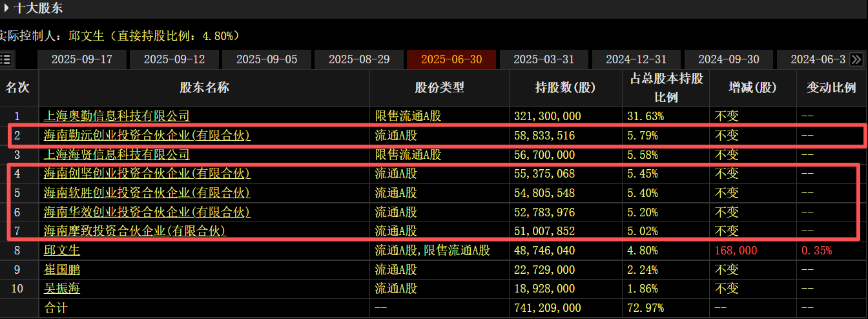Select the total holding 741,209,000
This screenshot has width=868, height=319.
point(548,308)
